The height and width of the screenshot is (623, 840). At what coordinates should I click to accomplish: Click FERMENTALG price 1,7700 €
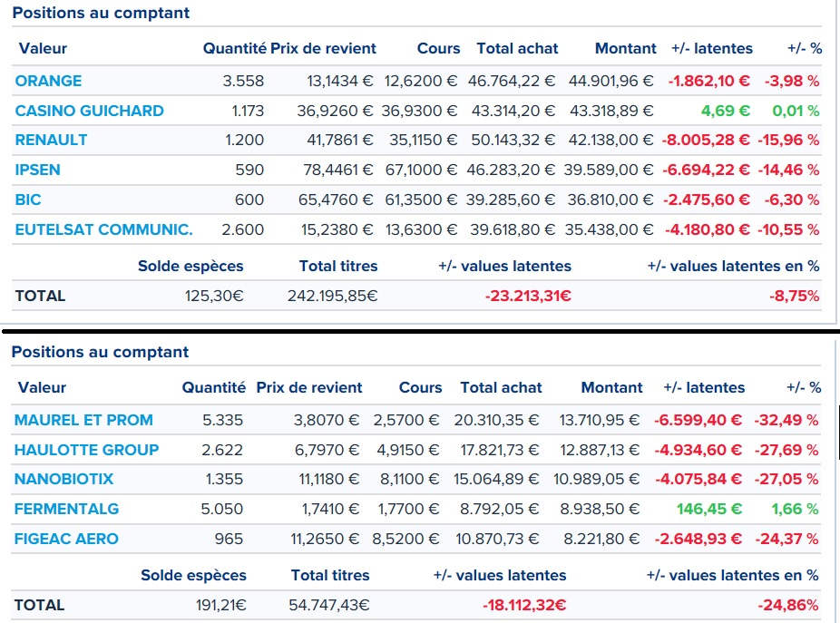tap(409, 509)
